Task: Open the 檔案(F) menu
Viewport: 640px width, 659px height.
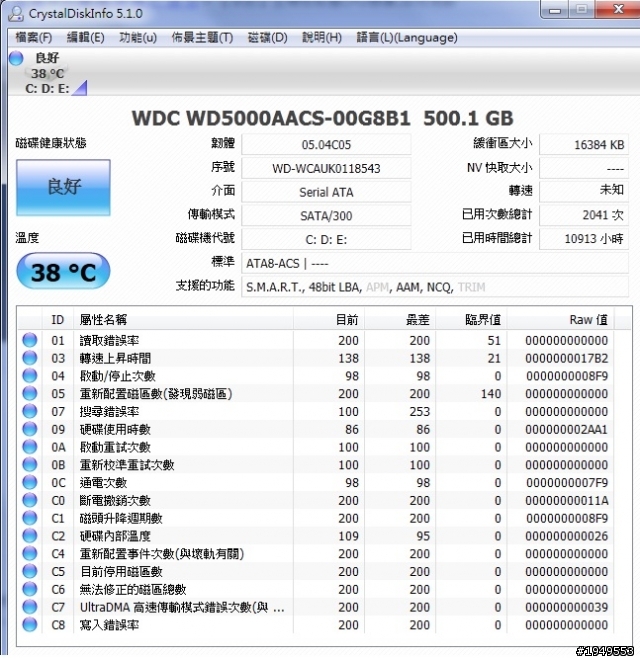Action: pos(34,38)
